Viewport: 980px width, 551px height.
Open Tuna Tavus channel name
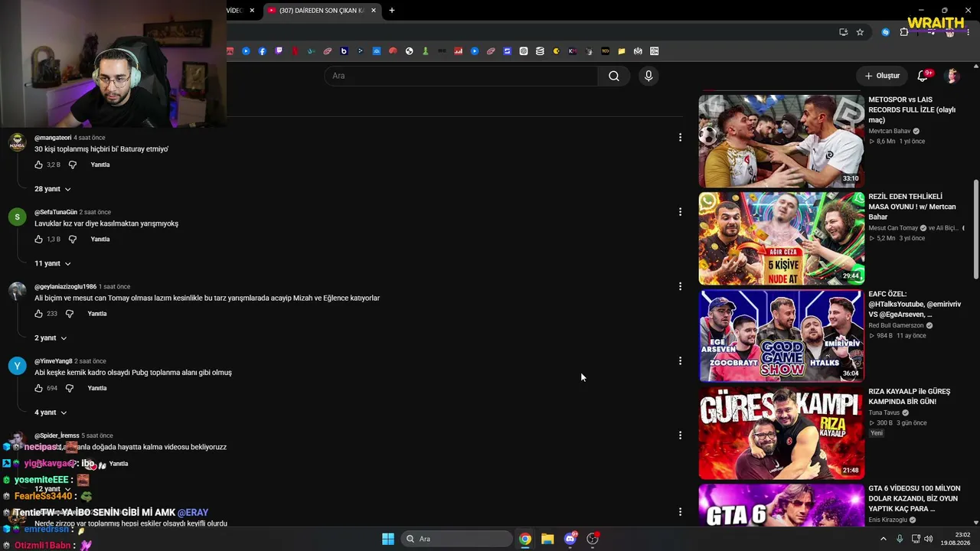pos(884,412)
